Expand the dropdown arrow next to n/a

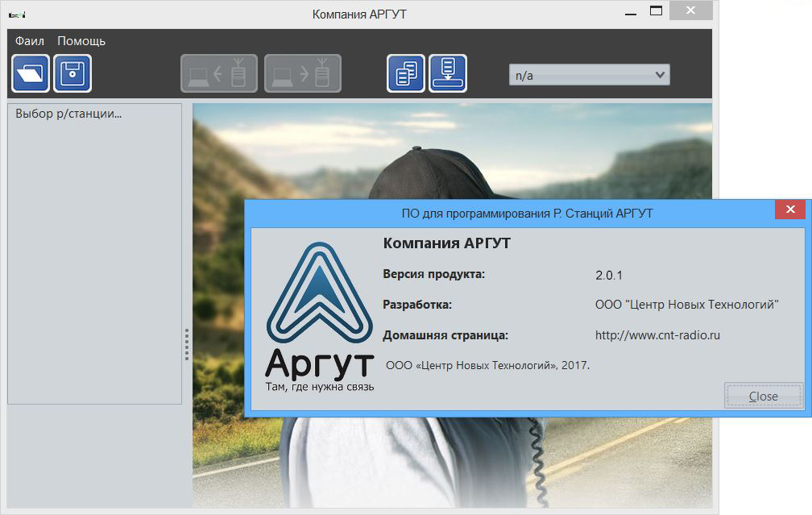pos(660,75)
